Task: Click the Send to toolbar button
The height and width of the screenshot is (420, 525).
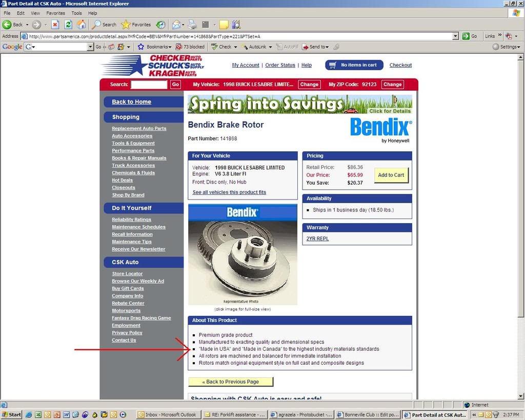Action: pyautogui.click(x=315, y=47)
